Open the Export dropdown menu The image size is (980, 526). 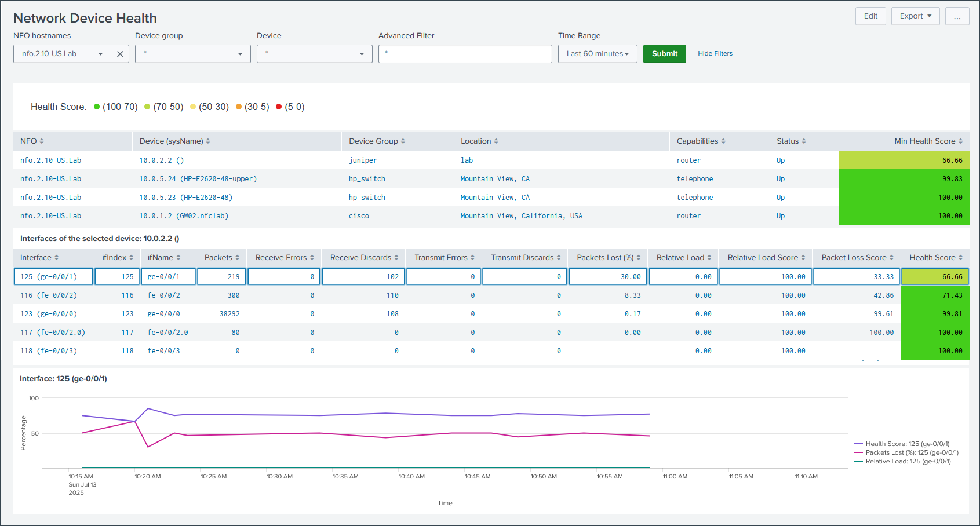pos(915,16)
